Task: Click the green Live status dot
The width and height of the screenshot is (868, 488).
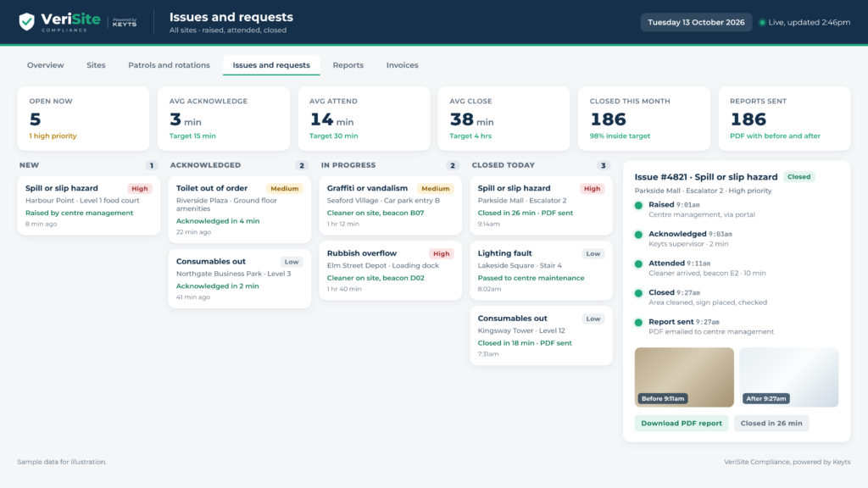Action: (x=762, y=23)
